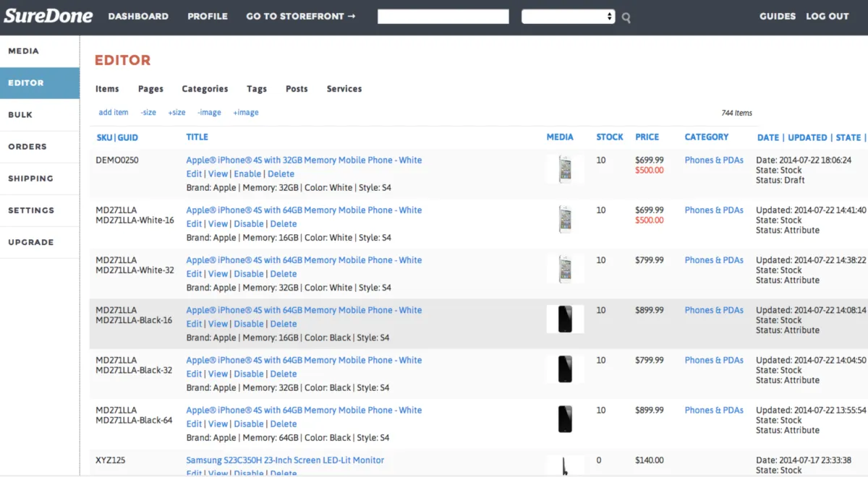Screen dimensions: 868x477
Task: Decrease row size with -size
Action: [148, 113]
